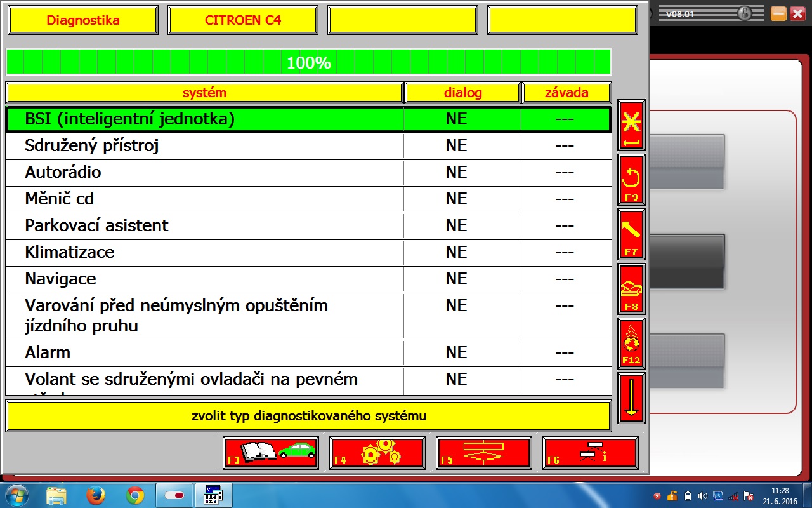
Task: Click the zvolit typ diagnostikovaného systému bar
Action: 308,417
